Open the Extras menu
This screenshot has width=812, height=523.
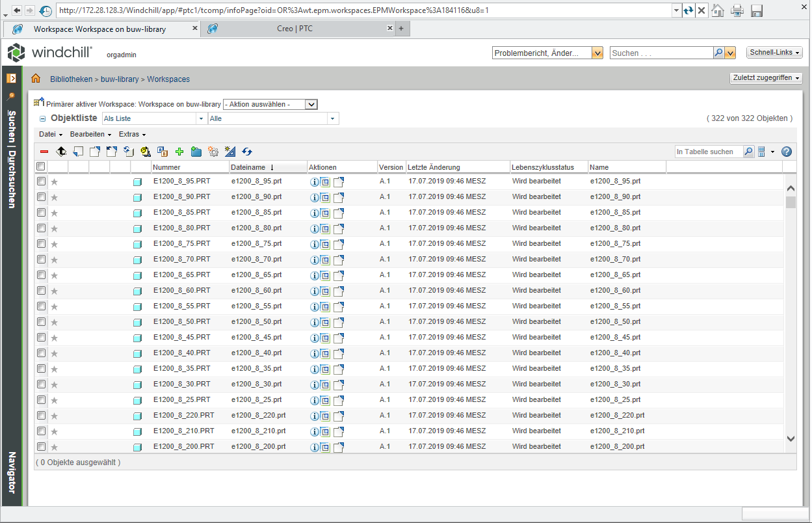coord(132,134)
